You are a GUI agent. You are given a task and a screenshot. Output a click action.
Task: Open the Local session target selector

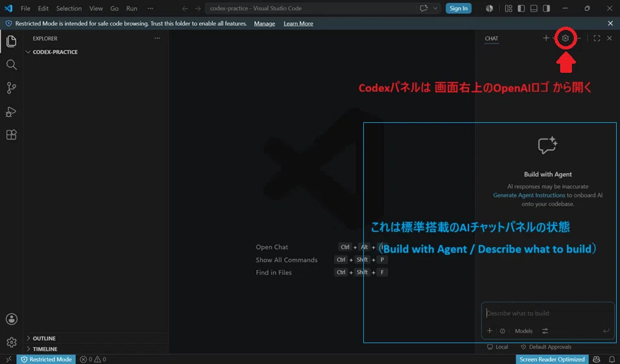pos(498,347)
